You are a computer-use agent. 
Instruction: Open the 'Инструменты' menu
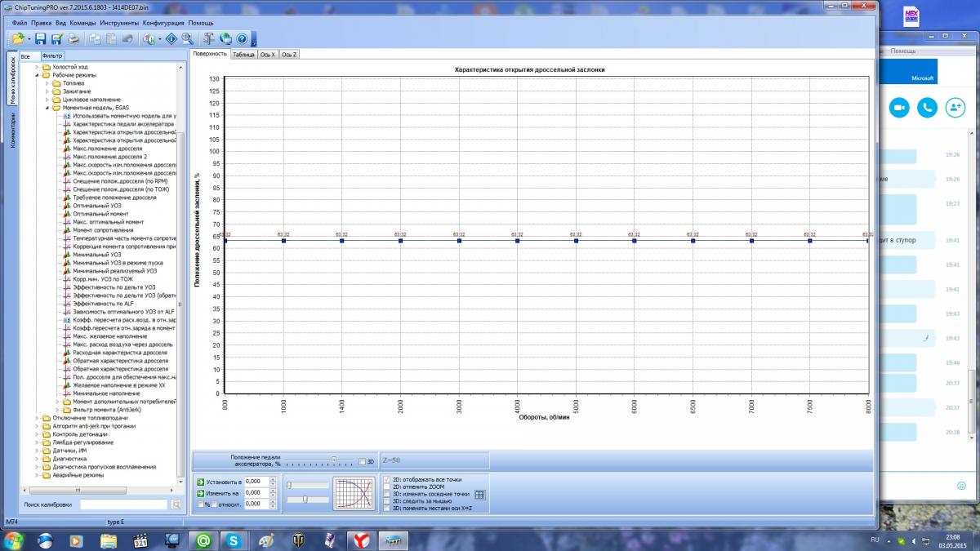(119, 23)
